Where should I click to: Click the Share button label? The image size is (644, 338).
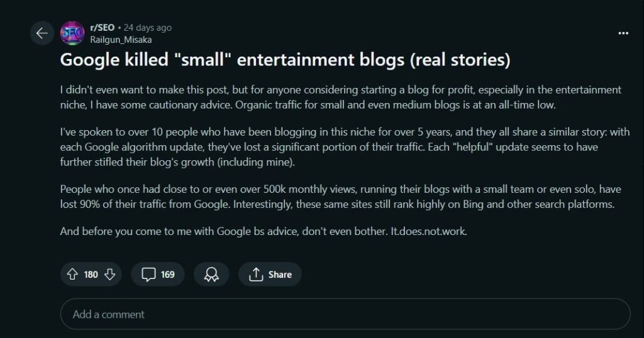(280, 274)
